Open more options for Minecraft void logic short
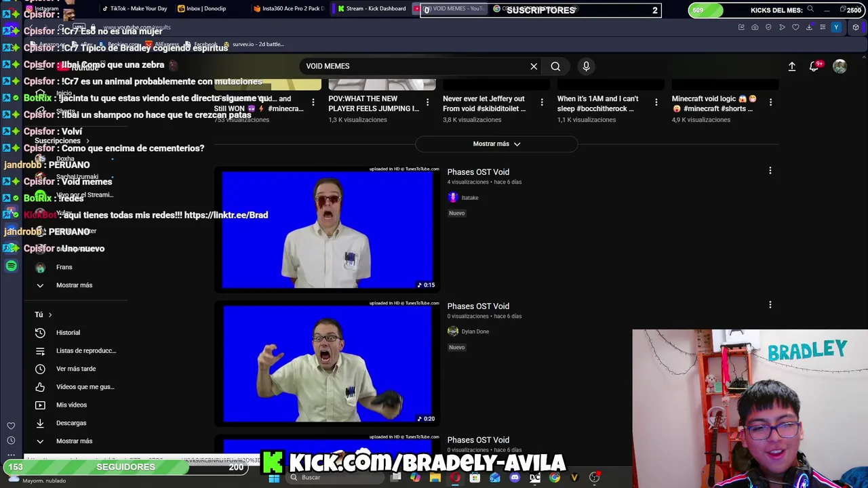This screenshot has height=488, width=868. coord(770,102)
